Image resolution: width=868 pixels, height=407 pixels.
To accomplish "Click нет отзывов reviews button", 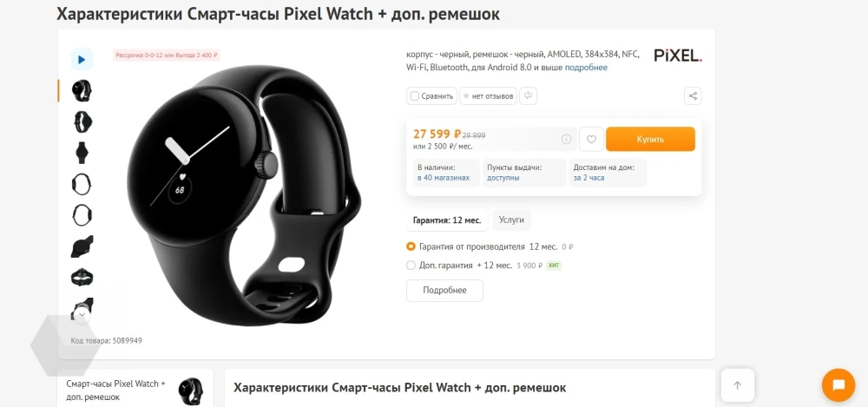I will click(488, 95).
